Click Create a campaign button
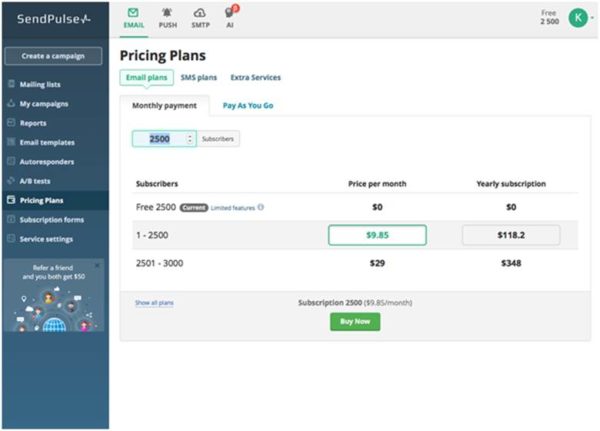The width and height of the screenshot is (600, 431). [x=53, y=56]
